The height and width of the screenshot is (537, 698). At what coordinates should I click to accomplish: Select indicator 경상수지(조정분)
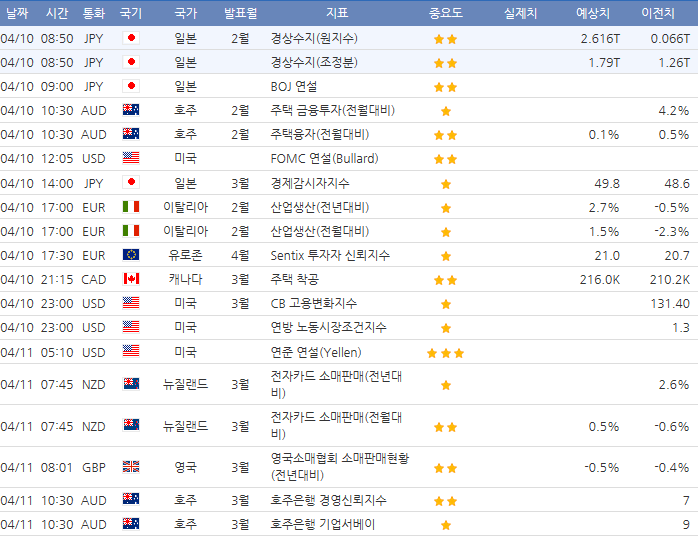click(314, 62)
